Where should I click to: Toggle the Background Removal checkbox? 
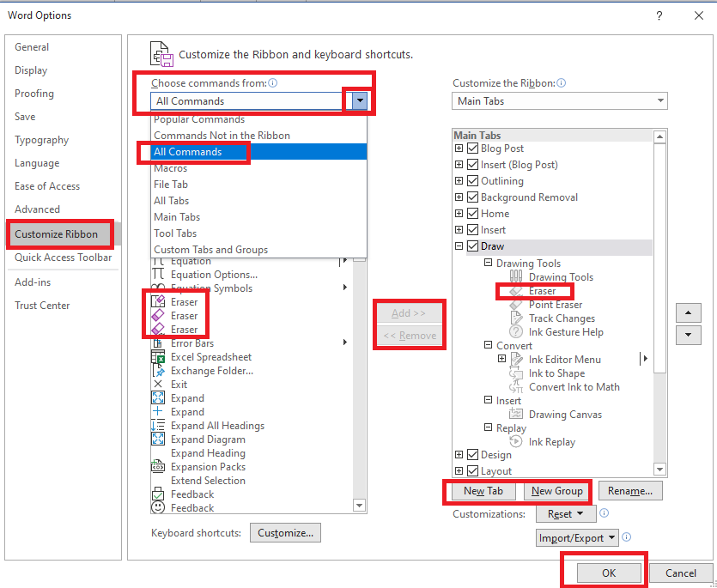click(x=473, y=197)
